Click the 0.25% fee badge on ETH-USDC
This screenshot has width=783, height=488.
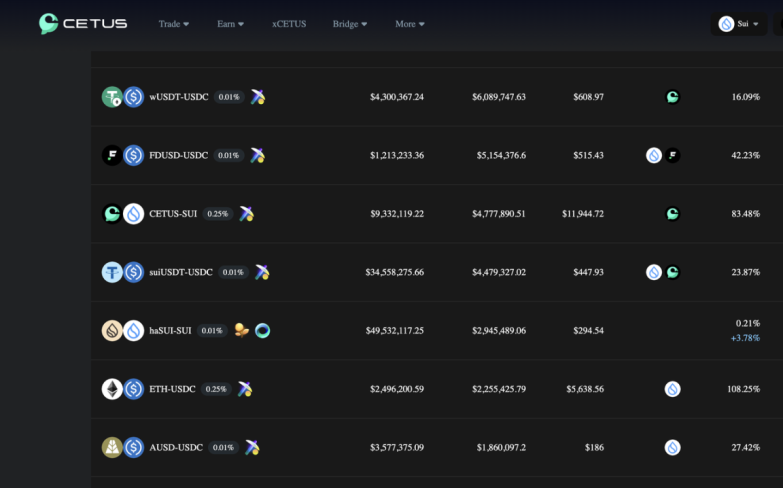pos(216,389)
